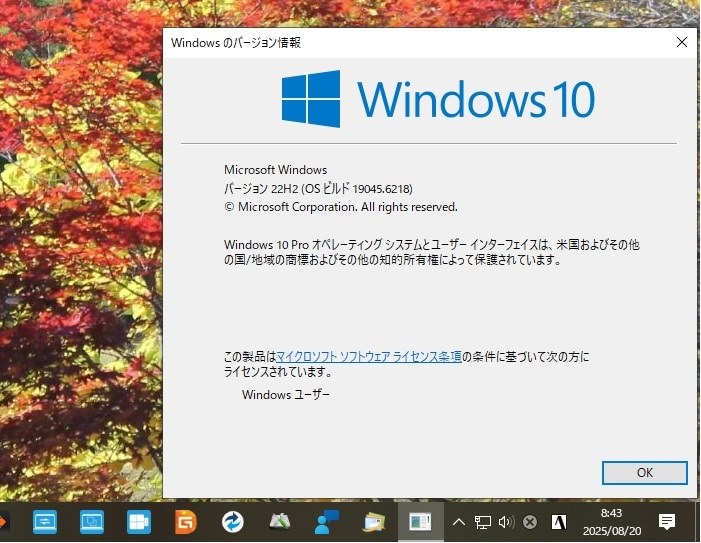The height and width of the screenshot is (543, 701).
Task: Open the clock showing 8:43 2025/08/20
Action: (x=612, y=522)
